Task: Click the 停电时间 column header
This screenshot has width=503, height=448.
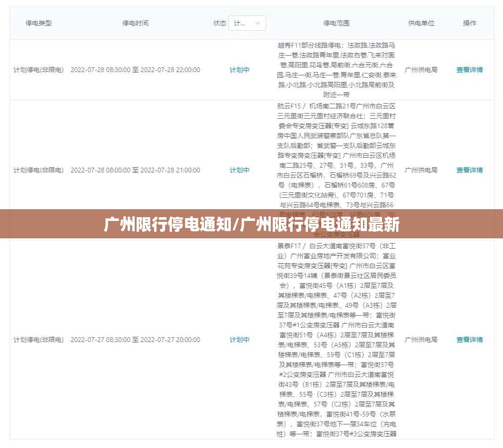Action: tap(135, 23)
